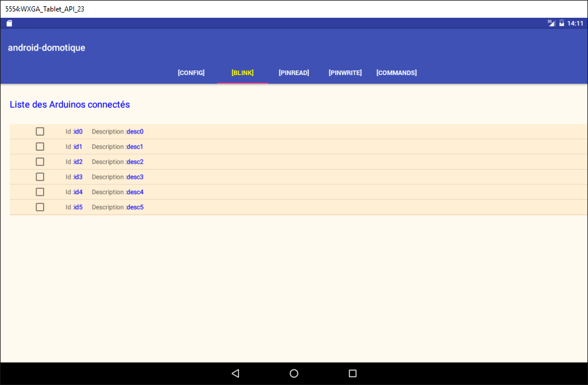
Task: Click the android-domotique app title
Action: coord(46,48)
